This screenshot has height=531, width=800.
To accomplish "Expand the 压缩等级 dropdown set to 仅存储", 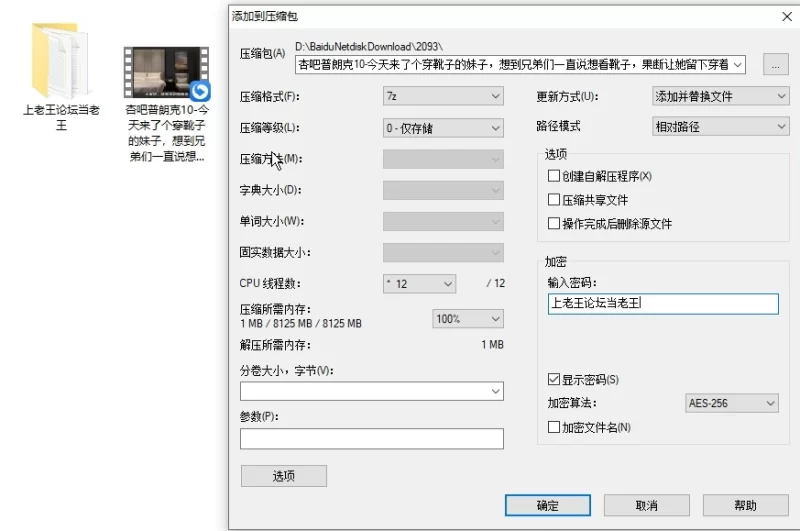I will (443, 128).
